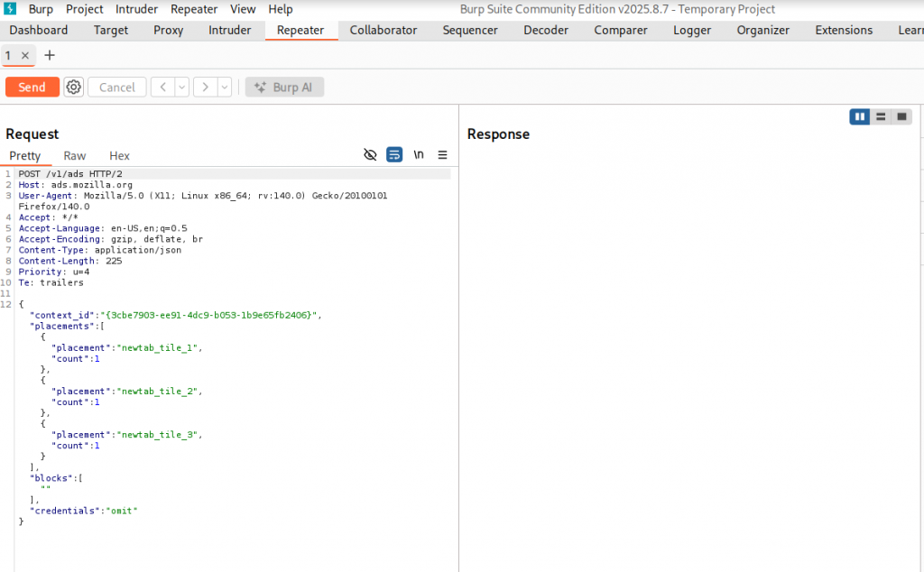Select Repeater tab number 1
The height and width of the screenshot is (572, 924).
click(8, 55)
